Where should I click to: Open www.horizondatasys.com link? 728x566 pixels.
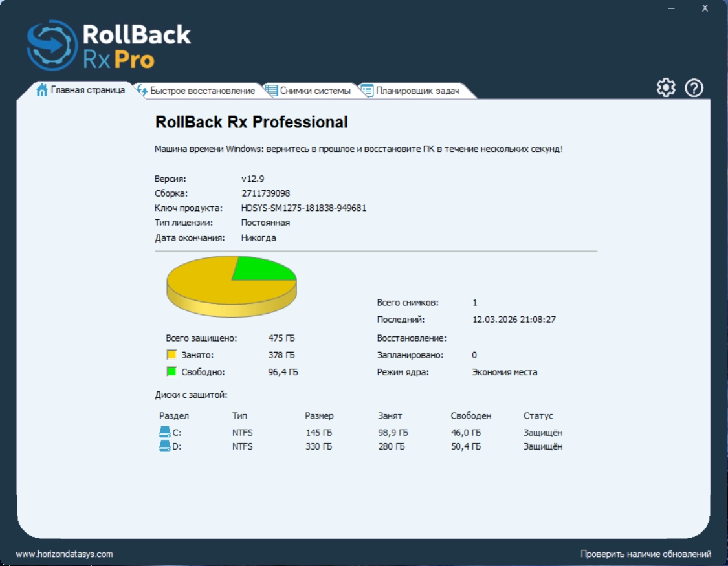[x=64, y=554]
